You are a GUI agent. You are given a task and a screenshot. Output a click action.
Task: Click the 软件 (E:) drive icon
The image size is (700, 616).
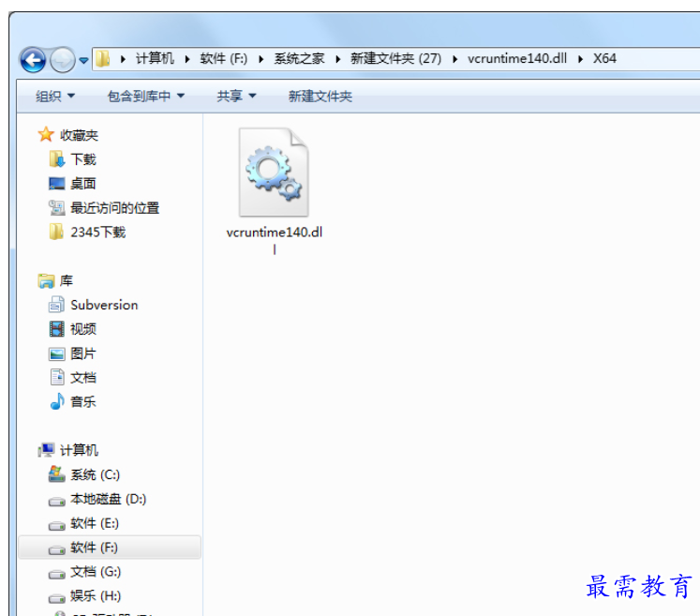(x=57, y=525)
